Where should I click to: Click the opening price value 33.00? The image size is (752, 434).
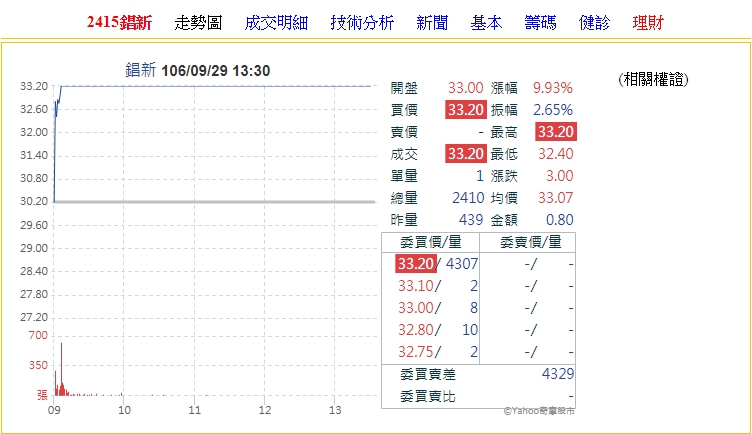(x=466, y=88)
